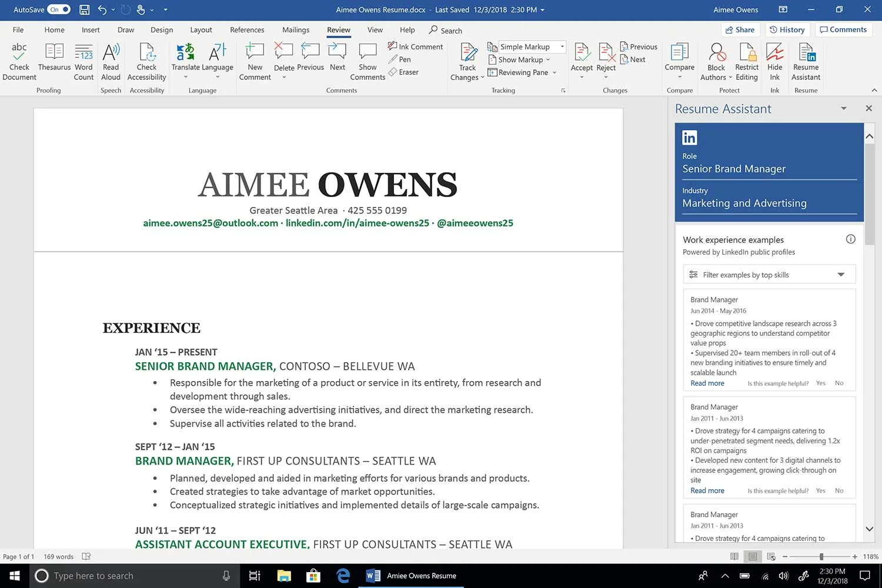Screen dimensions: 882x588
Task: Insert a New Comment
Action: pyautogui.click(x=255, y=61)
